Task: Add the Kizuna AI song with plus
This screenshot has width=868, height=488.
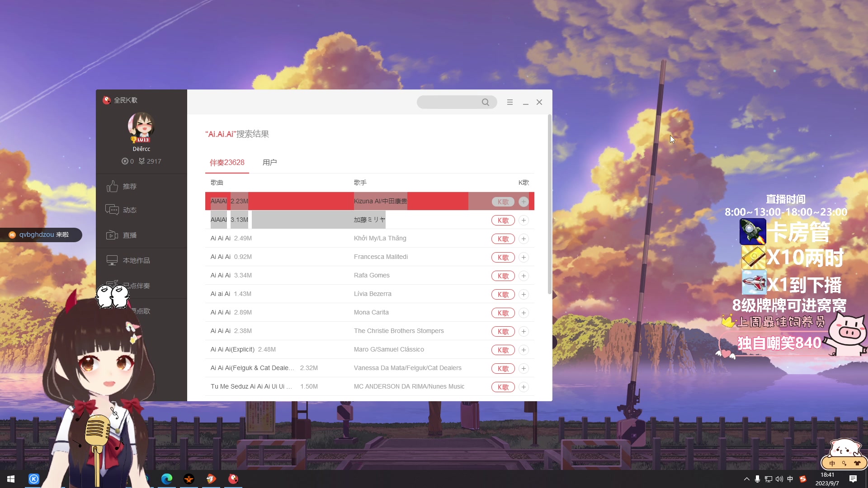Action: pos(524,202)
